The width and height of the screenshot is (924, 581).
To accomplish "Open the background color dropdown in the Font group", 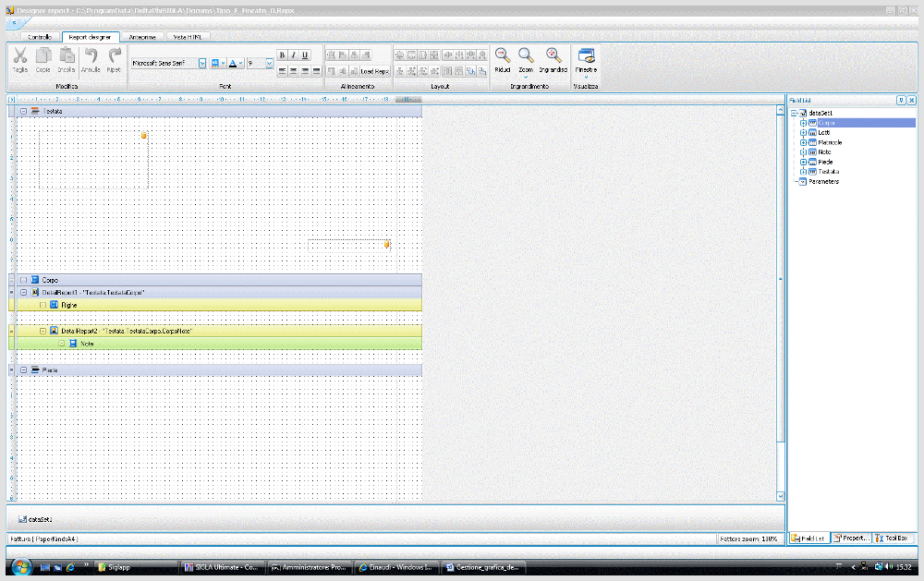I will coord(224,63).
